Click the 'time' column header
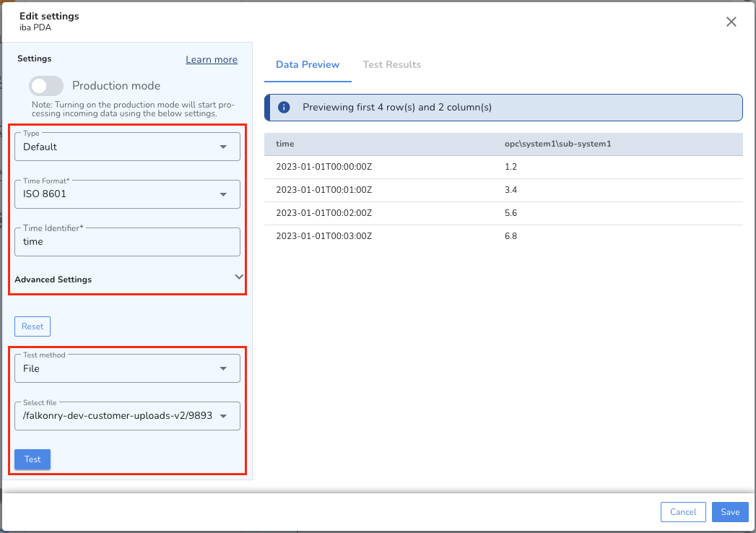Viewport: 756px width, 533px height. point(285,144)
